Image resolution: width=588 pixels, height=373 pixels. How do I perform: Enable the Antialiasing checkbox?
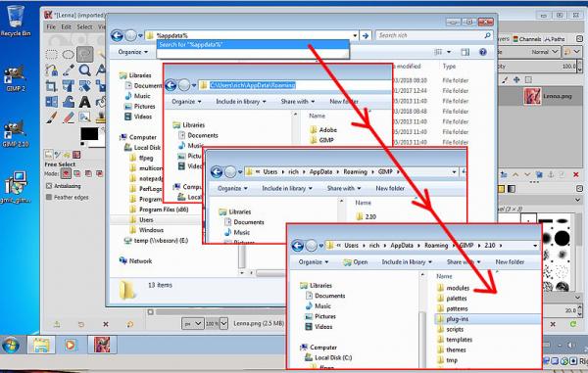49,186
